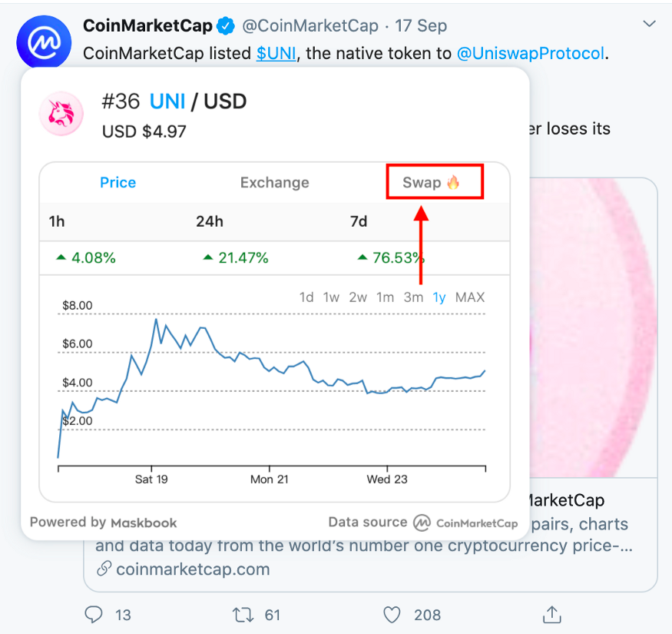
Task: Click the share upload icon
Action: click(x=552, y=614)
